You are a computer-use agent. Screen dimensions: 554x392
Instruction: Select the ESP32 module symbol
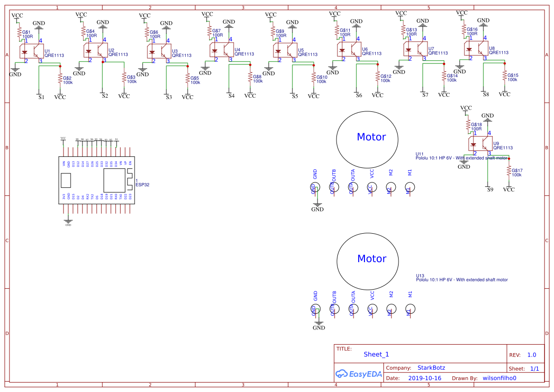(97, 180)
